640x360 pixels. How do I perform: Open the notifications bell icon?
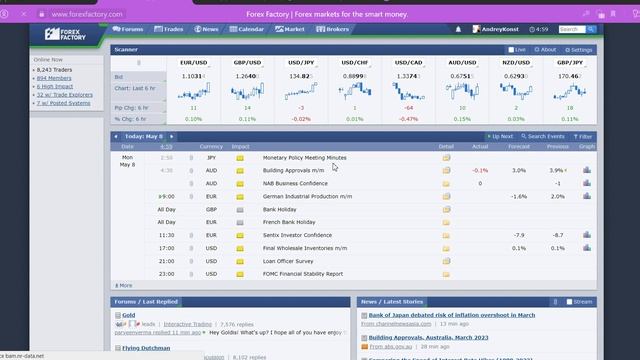[458, 29]
